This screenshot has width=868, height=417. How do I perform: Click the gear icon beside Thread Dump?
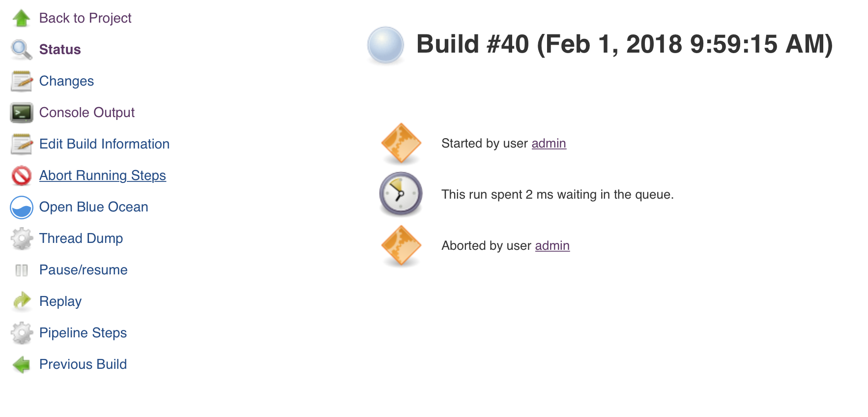pyautogui.click(x=22, y=238)
